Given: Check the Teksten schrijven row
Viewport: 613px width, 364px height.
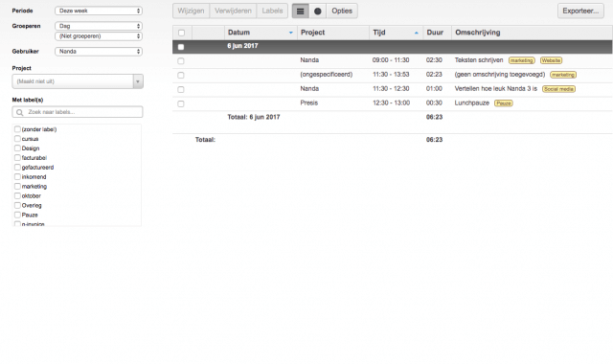Looking at the screenshot, I should [x=181, y=61].
